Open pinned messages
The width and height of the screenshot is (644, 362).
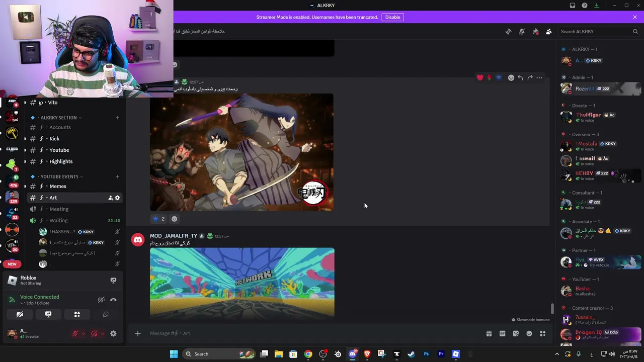pos(535,32)
